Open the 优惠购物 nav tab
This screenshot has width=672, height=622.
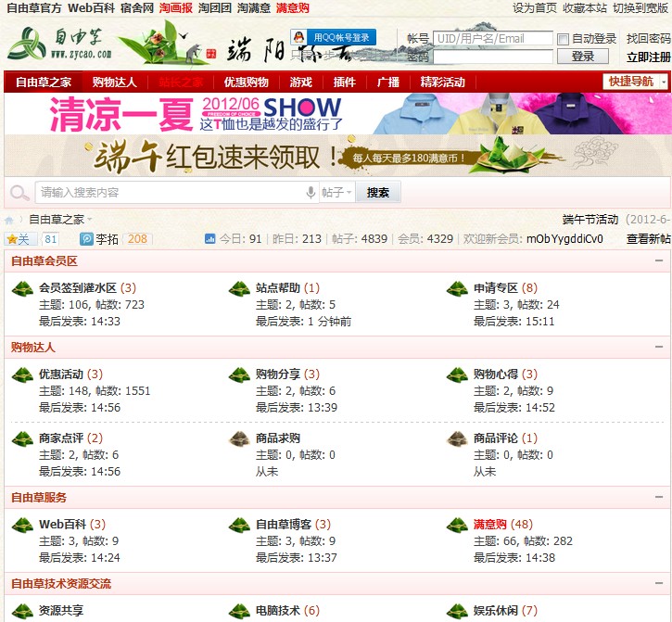click(247, 82)
